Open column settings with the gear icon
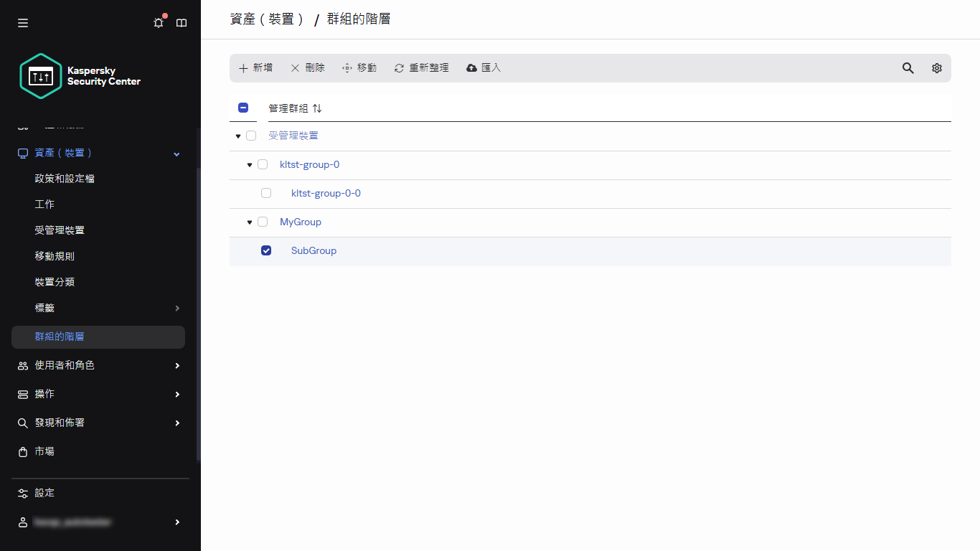The height and width of the screenshot is (551, 980). 936,67
